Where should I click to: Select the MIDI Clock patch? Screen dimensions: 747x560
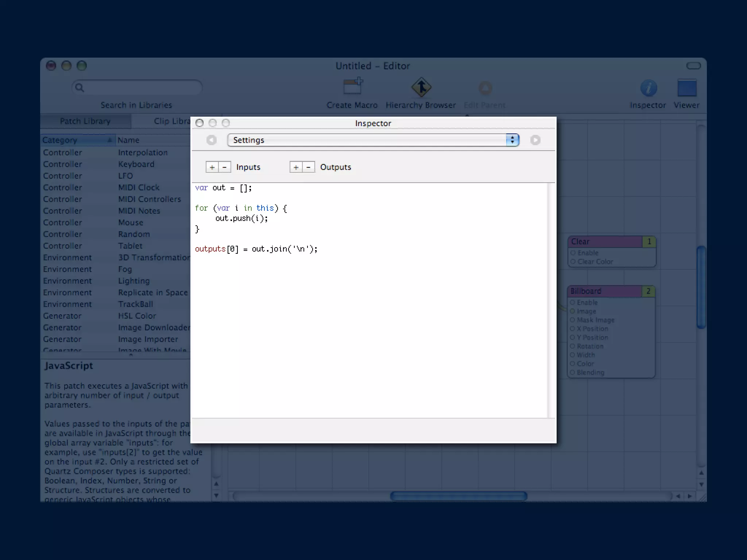coord(115,187)
